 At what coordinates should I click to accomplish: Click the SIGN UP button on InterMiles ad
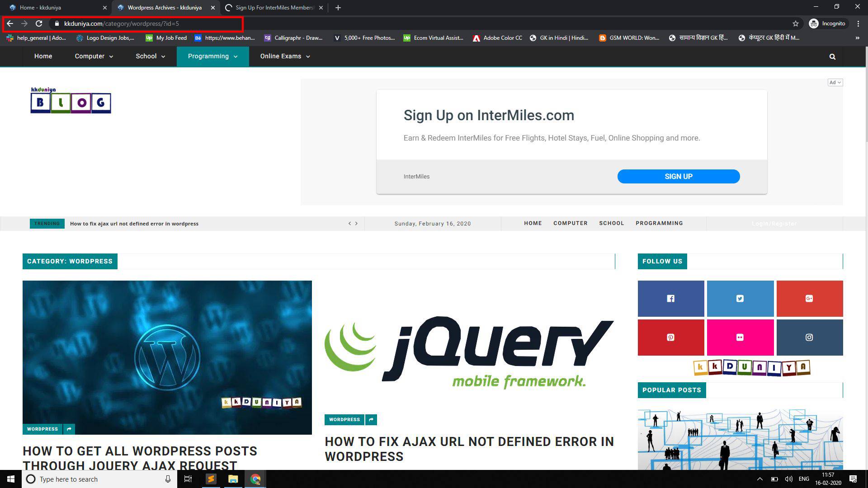[x=679, y=176]
